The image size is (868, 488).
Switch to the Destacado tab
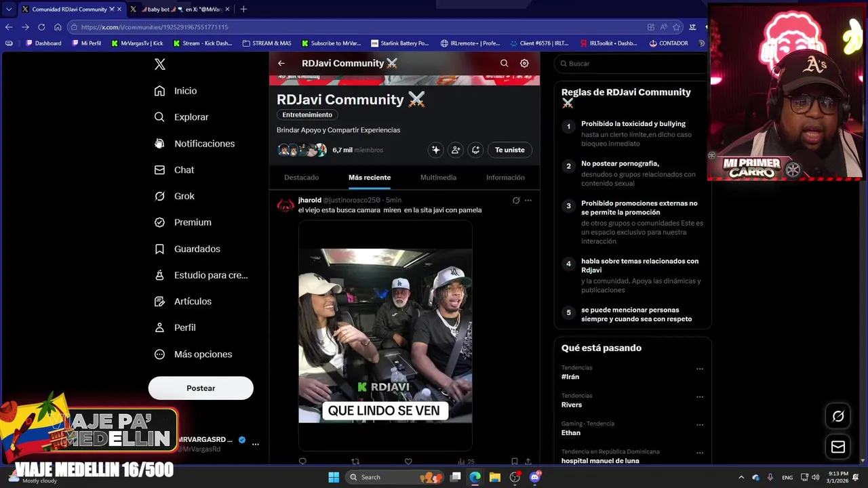[x=301, y=178]
